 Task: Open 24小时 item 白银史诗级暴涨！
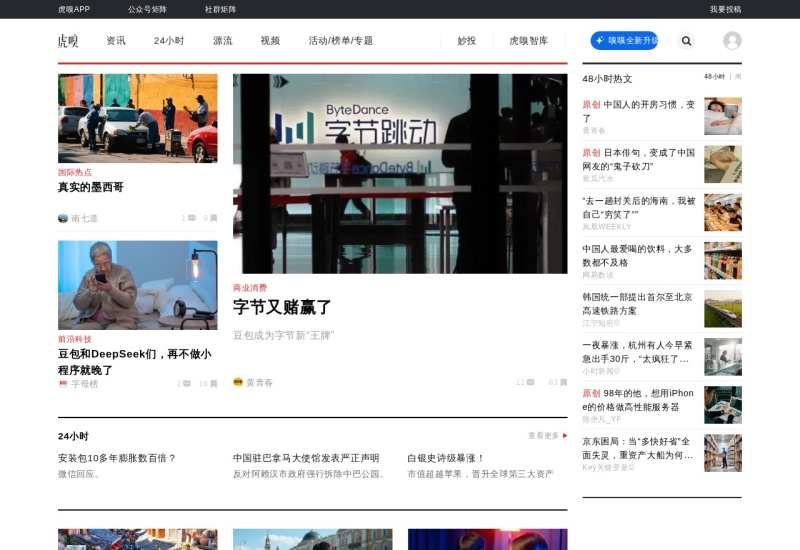click(445, 458)
